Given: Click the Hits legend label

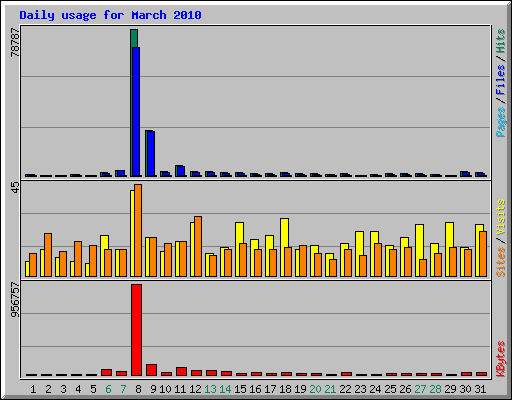Looking at the screenshot, I should [501, 41].
